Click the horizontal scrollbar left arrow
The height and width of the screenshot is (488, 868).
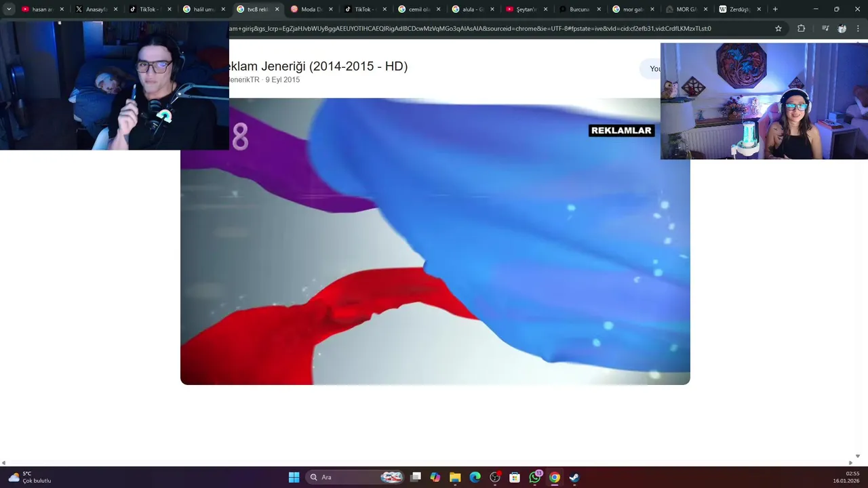(x=3, y=463)
